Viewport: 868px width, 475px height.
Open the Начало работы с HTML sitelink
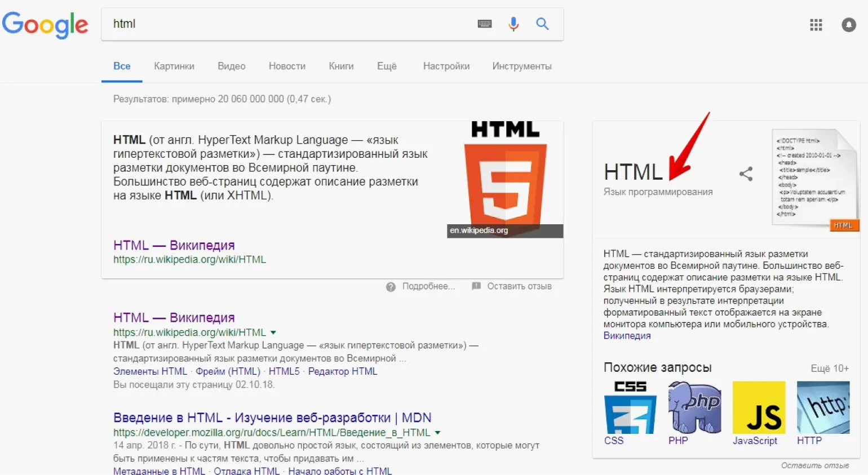(x=340, y=470)
